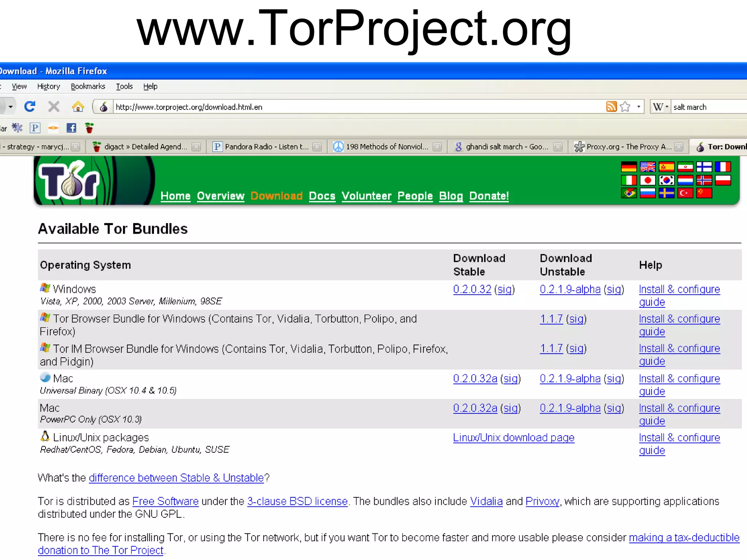Open the Vidalia link

click(486, 501)
